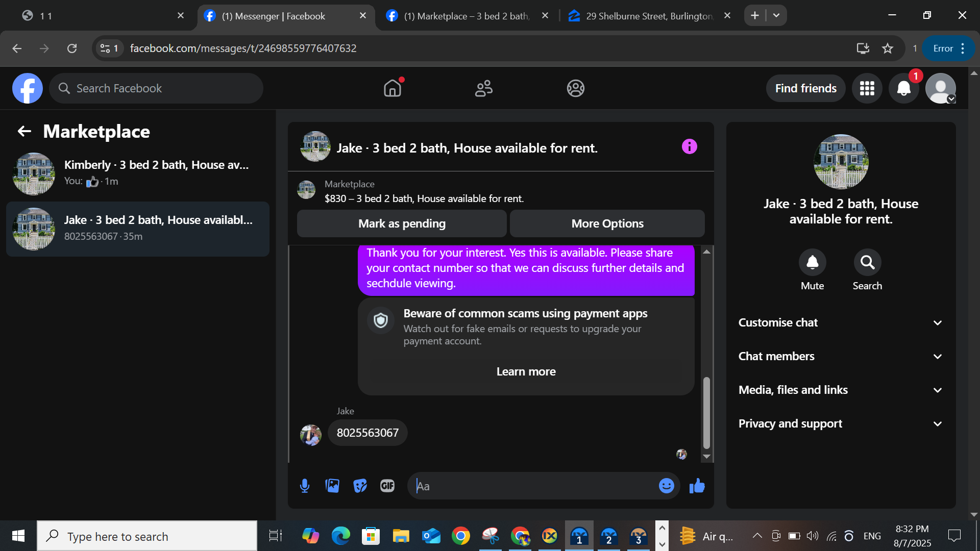View site information icon in address bar
The image size is (980, 551).
[x=109, y=48]
